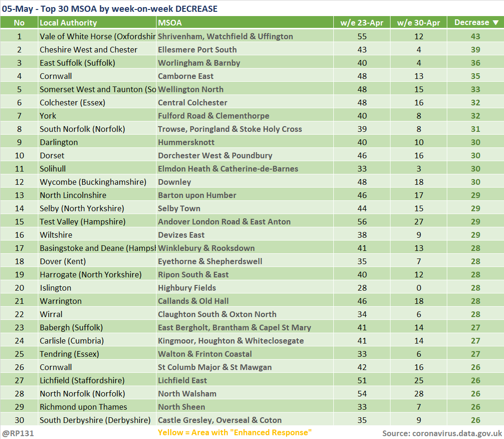
Task: Select cell 'South Norfolk (Norfolk)'
Action: [97, 129]
